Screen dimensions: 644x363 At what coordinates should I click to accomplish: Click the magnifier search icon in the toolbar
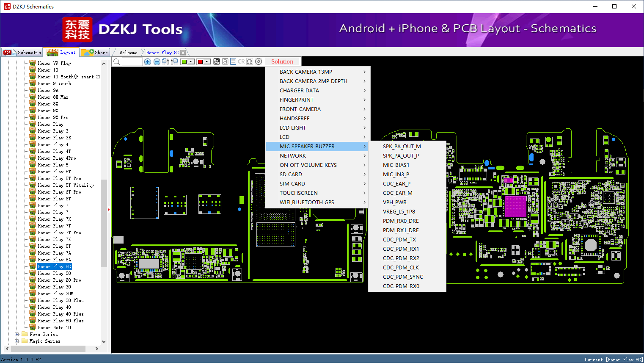(x=117, y=62)
